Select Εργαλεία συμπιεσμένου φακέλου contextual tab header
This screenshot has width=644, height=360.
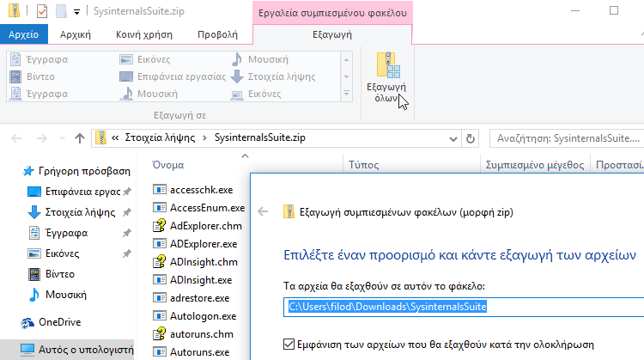332,13
